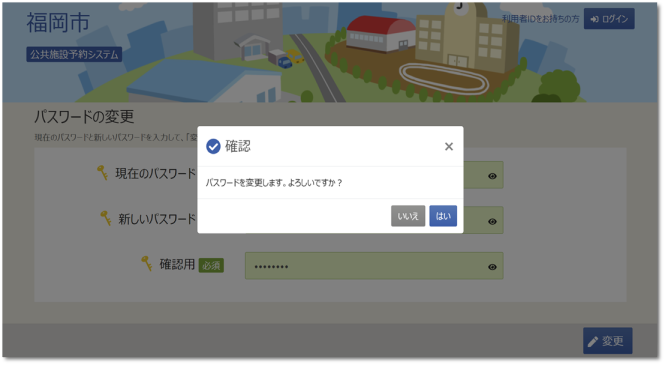Toggle visibility of 新しいパスワード field
The image size is (665, 365).
[492, 221]
